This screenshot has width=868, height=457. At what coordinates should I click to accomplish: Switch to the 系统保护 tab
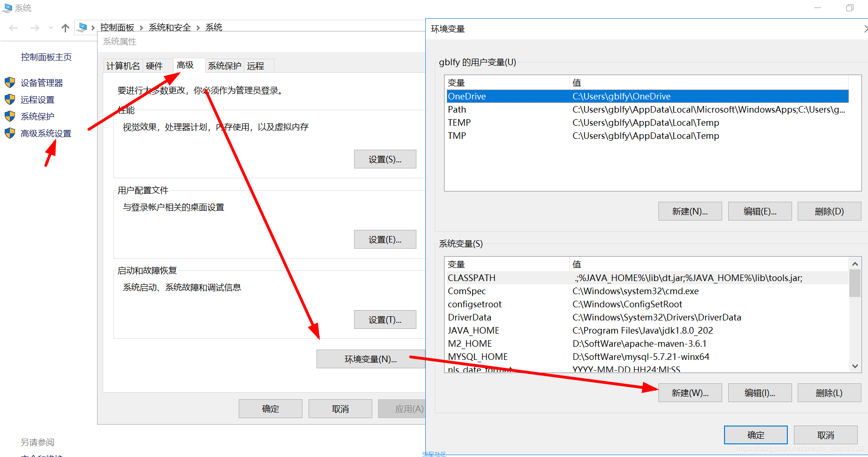(225, 66)
